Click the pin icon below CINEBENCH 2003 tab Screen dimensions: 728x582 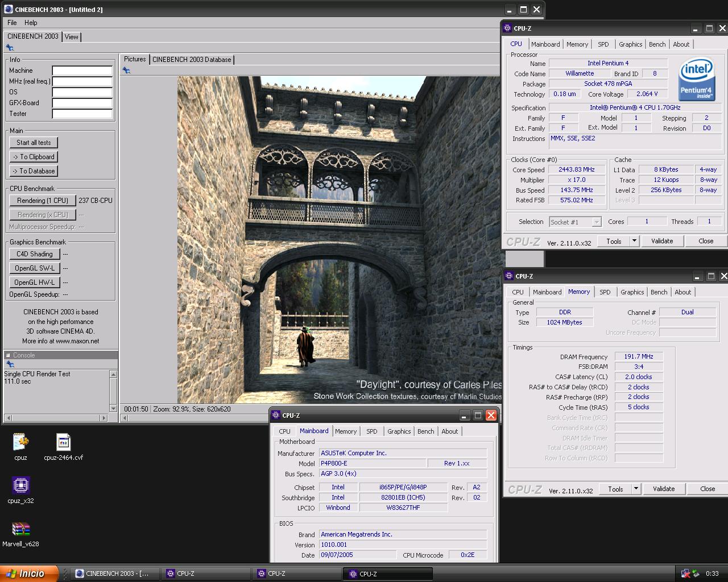[x=10, y=48]
